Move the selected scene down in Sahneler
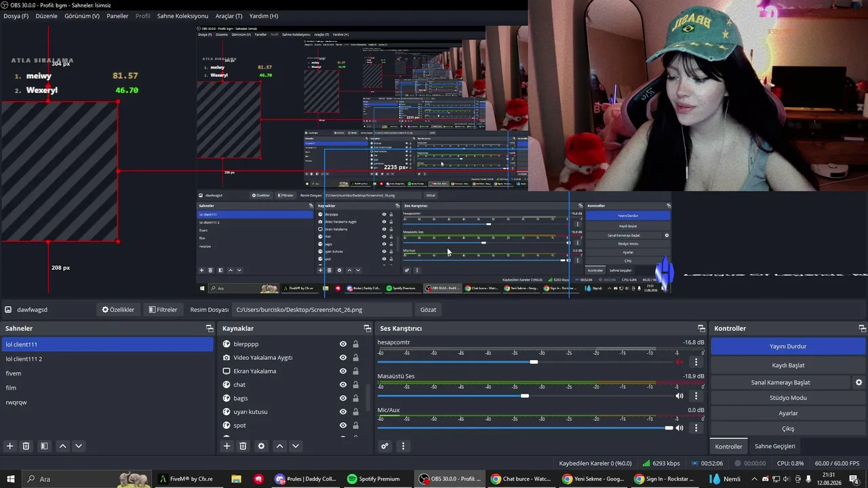Image resolution: width=868 pixels, height=488 pixels. [x=79, y=446]
